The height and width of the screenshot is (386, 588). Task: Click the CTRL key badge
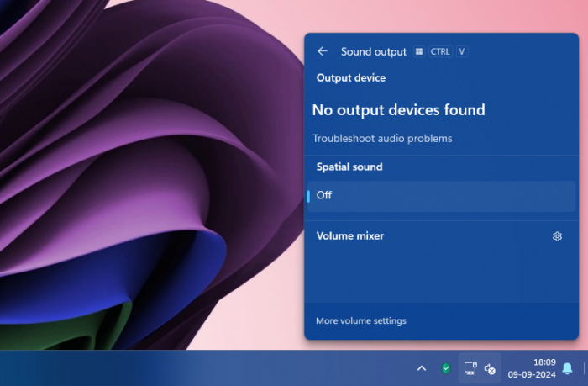[x=440, y=51]
